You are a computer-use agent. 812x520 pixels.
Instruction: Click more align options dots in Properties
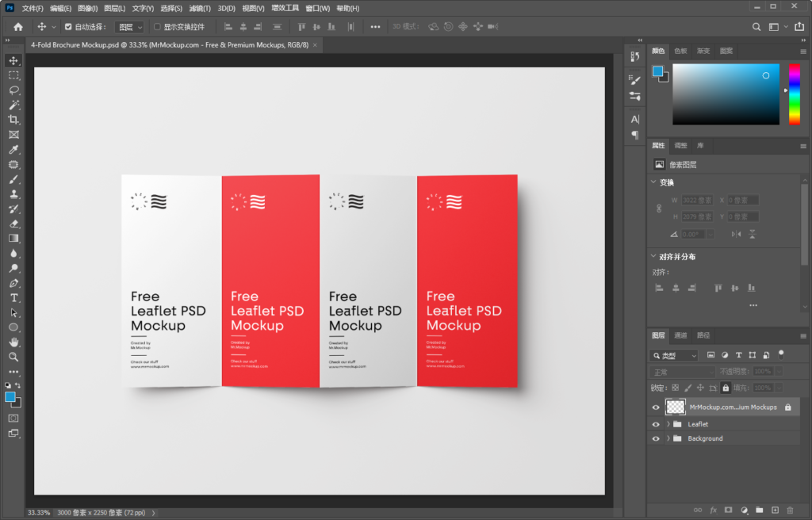(x=753, y=305)
